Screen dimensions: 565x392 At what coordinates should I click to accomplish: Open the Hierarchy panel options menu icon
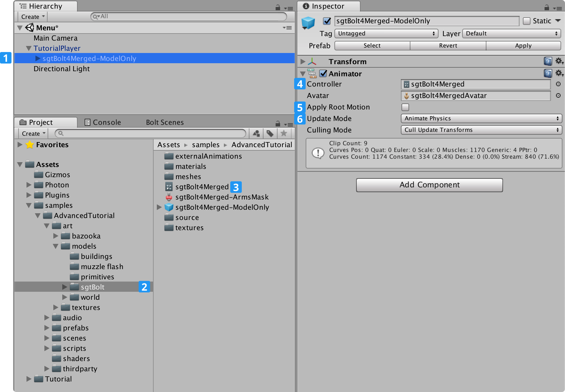coord(289,8)
